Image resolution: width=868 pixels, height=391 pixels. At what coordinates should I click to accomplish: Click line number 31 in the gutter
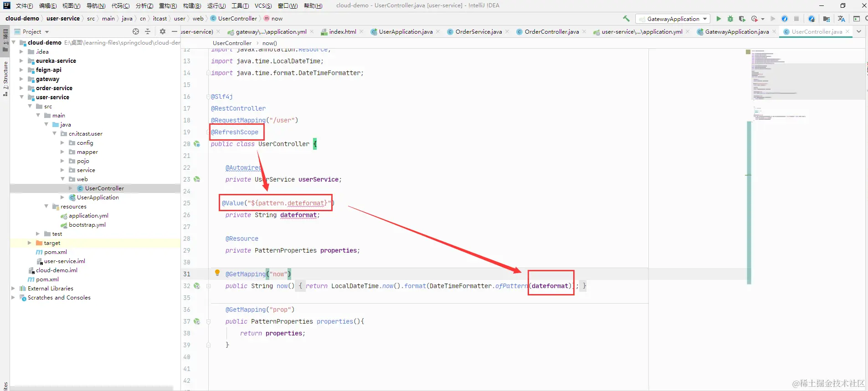187,274
